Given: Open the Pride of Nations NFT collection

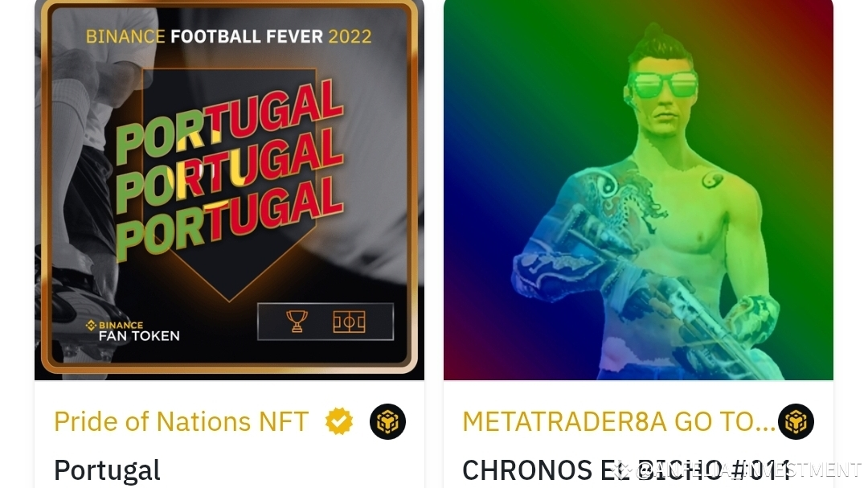Looking at the screenshot, I should 181,421.
